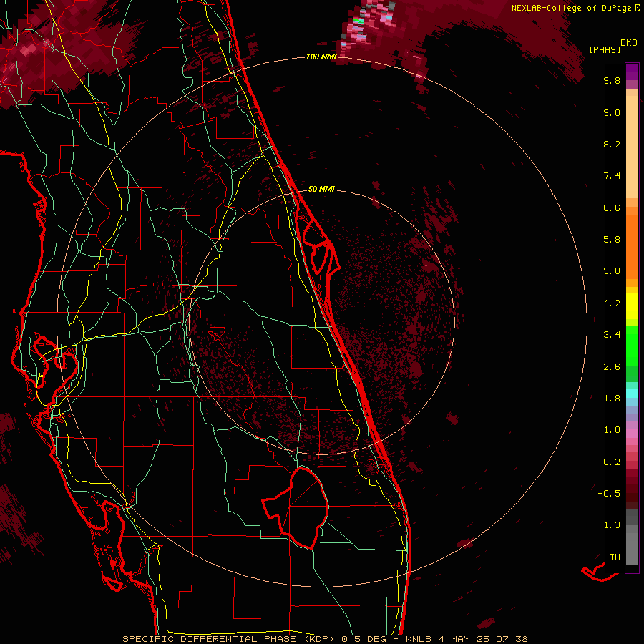Click the 1.8 legend value
The image size is (644, 644).
[612, 399]
